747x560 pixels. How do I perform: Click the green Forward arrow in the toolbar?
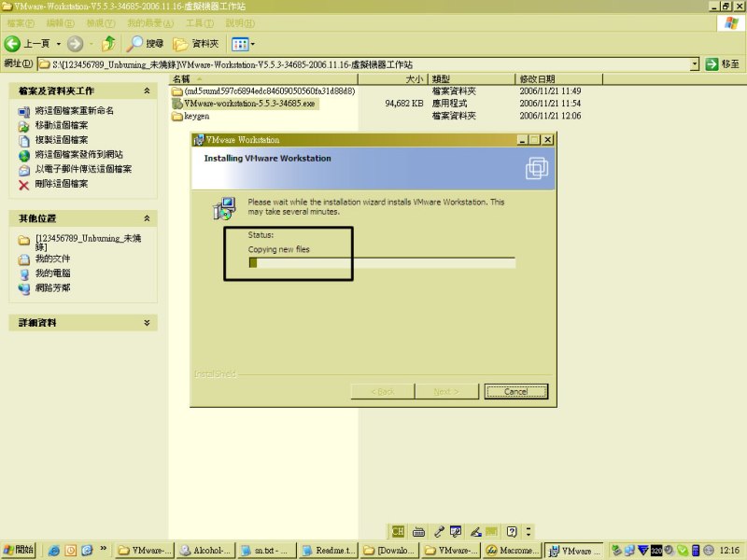coord(75,44)
